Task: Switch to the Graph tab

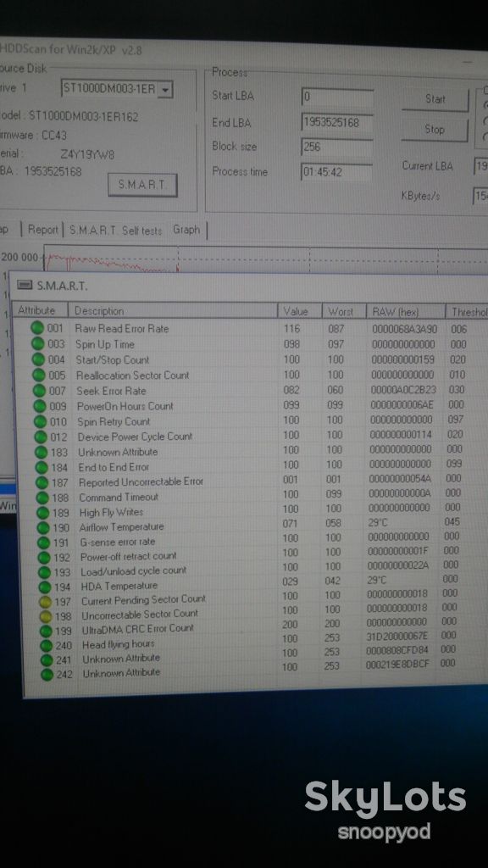Action: pyautogui.click(x=186, y=229)
